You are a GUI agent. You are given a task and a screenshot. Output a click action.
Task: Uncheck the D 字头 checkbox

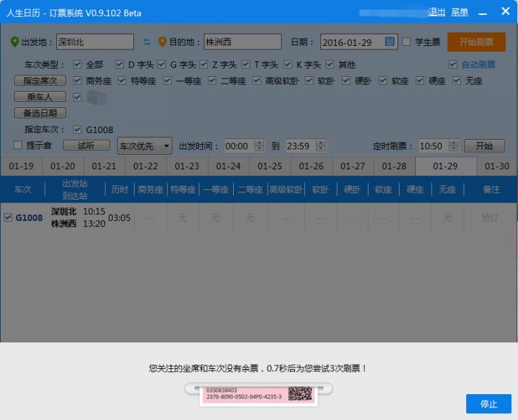pyautogui.click(x=119, y=64)
